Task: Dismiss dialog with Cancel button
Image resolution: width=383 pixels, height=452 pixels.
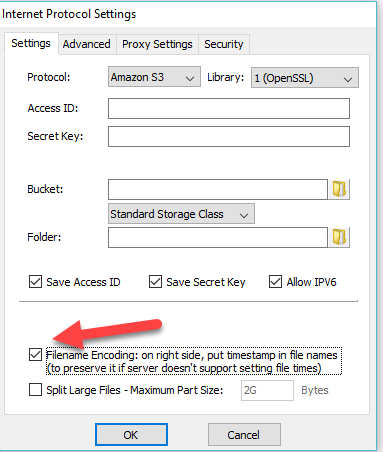Action: (244, 435)
